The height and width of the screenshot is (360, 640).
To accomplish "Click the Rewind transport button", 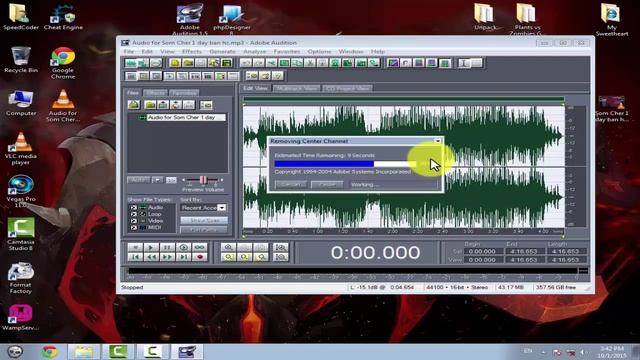I will pos(151,257).
